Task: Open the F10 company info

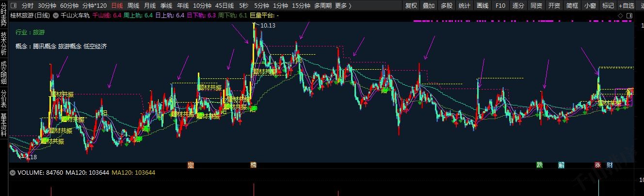Action: coord(500,6)
